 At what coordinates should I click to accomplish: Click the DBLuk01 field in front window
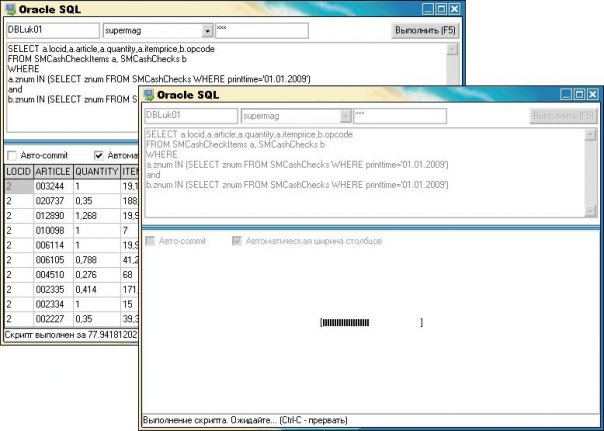tap(191, 116)
